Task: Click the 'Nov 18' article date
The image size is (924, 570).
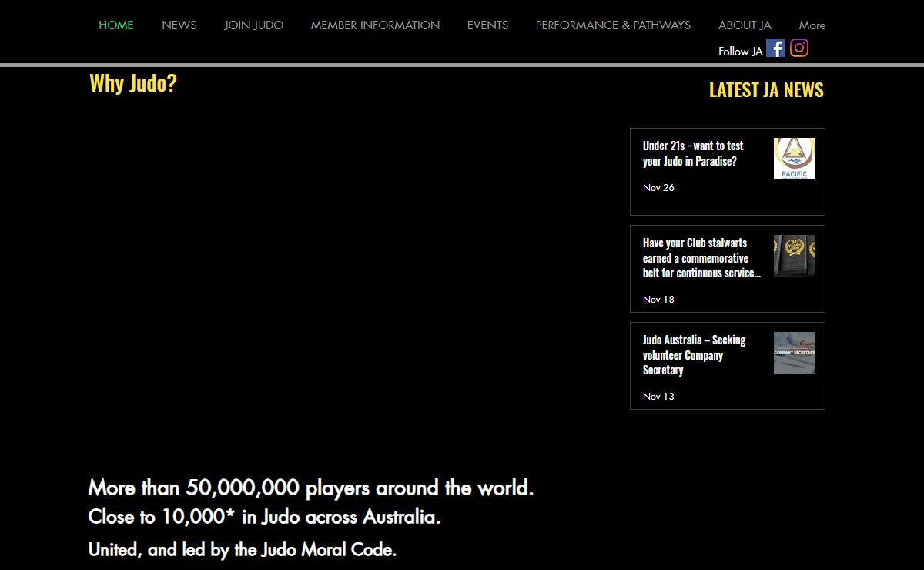Action: point(658,299)
